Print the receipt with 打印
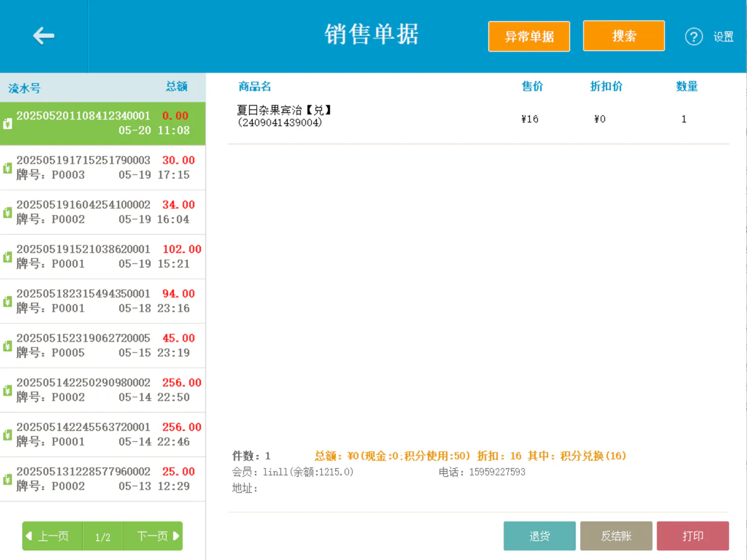This screenshot has height=560, width=747. pos(693,536)
